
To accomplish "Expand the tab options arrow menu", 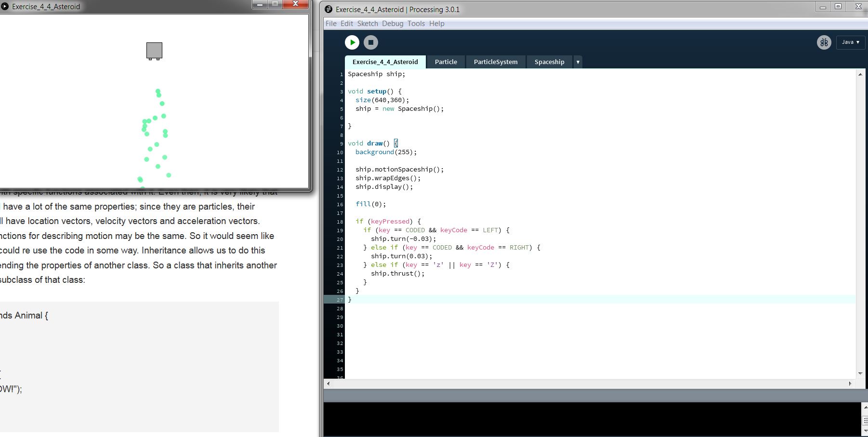I will [578, 62].
